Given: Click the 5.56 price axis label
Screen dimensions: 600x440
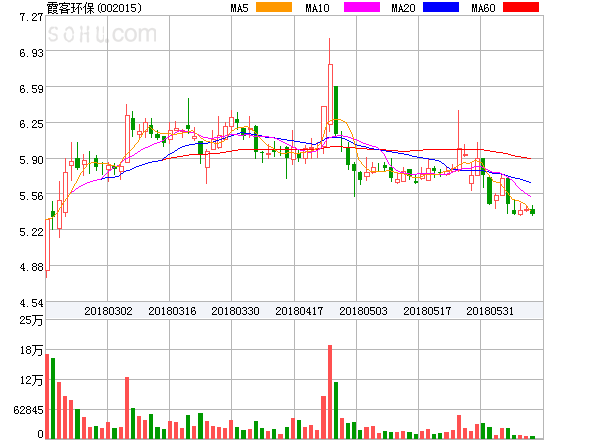Looking at the screenshot, I should point(31,196).
